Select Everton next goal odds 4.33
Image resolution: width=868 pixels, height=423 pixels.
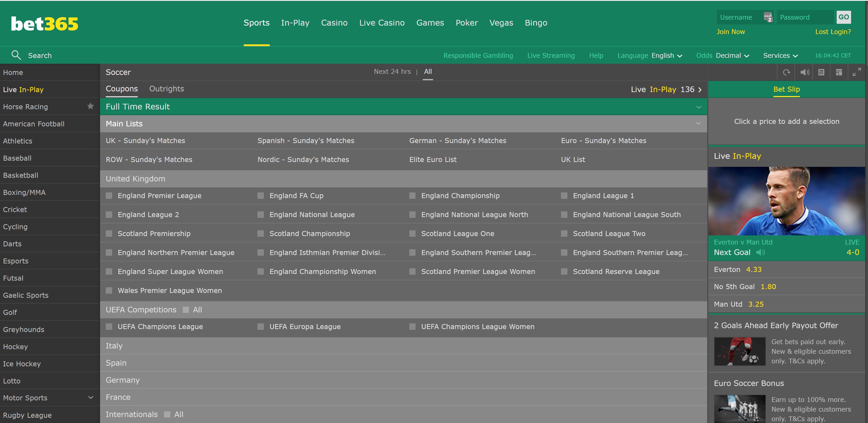(x=786, y=269)
